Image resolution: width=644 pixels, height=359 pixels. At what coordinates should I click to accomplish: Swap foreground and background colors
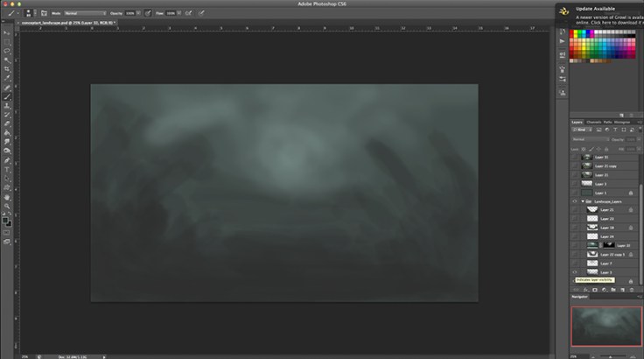(10, 215)
